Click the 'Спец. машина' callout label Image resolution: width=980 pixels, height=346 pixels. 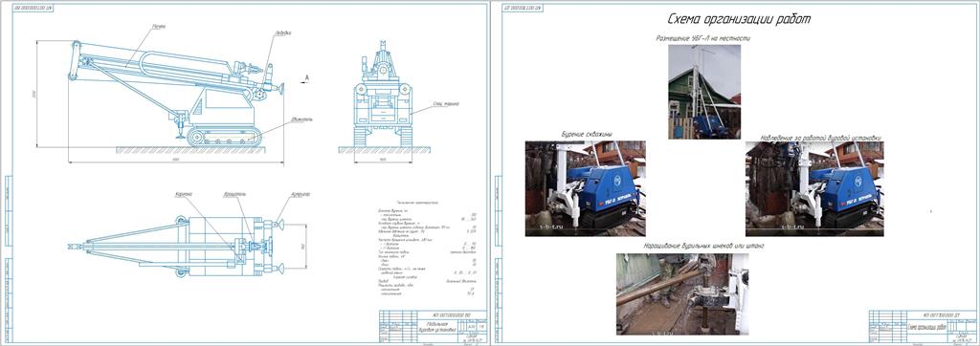[446, 103]
